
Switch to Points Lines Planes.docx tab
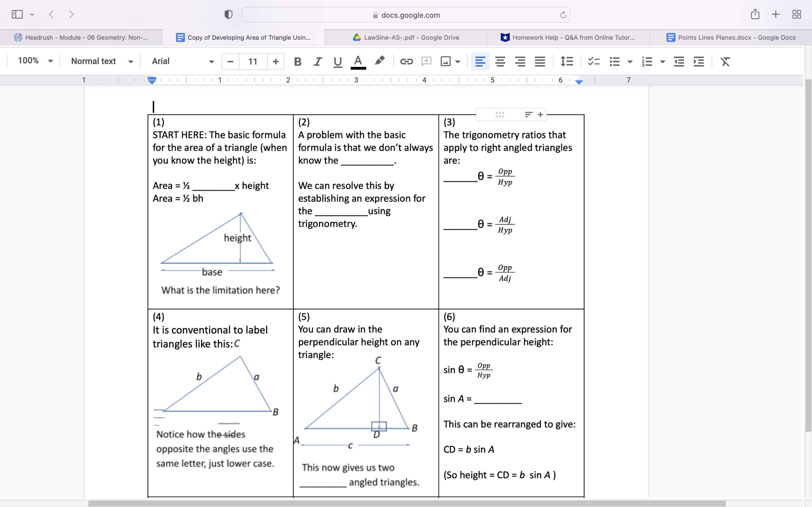[731, 37]
